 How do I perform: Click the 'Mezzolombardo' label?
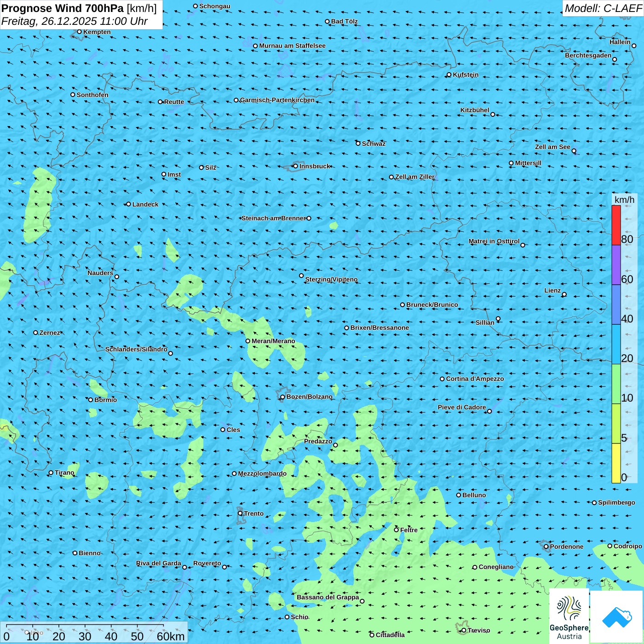(262, 473)
